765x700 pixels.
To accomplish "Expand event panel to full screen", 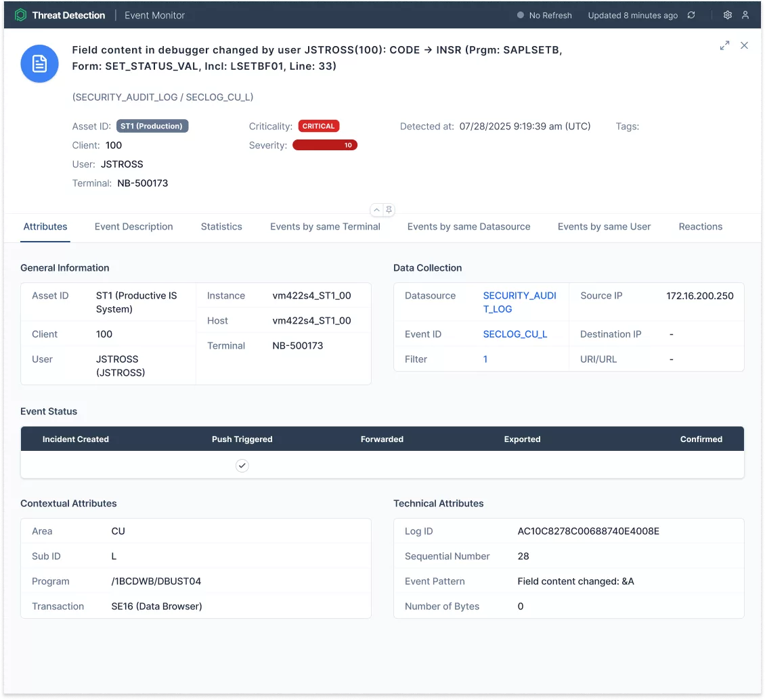I will [724, 45].
